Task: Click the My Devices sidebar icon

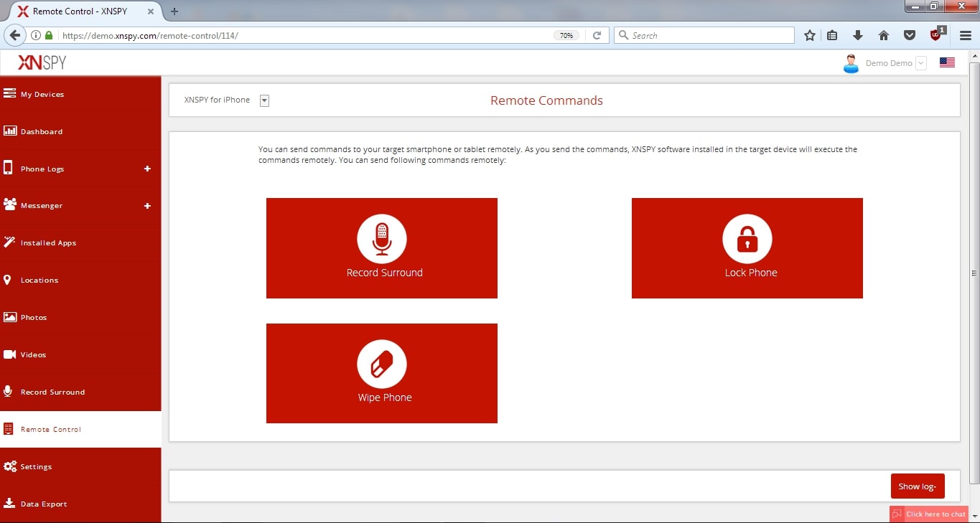Action: pos(9,93)
